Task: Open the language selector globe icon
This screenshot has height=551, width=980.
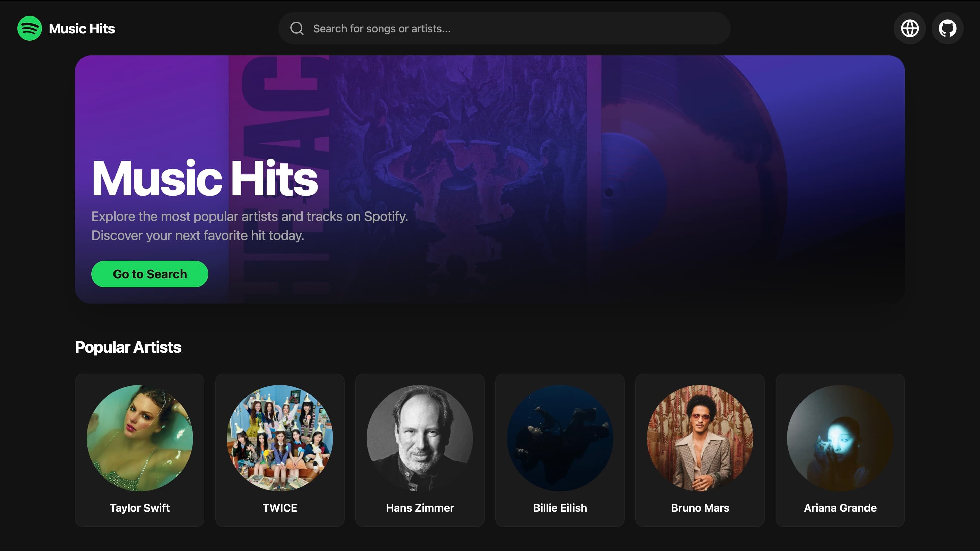Action: coord(909,28)
